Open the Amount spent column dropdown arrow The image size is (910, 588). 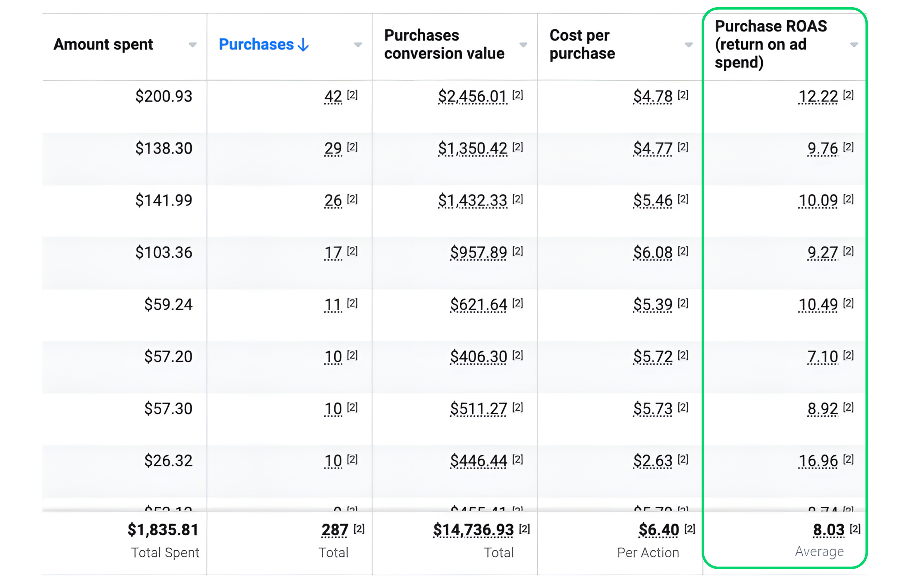[x=193, y=45]
